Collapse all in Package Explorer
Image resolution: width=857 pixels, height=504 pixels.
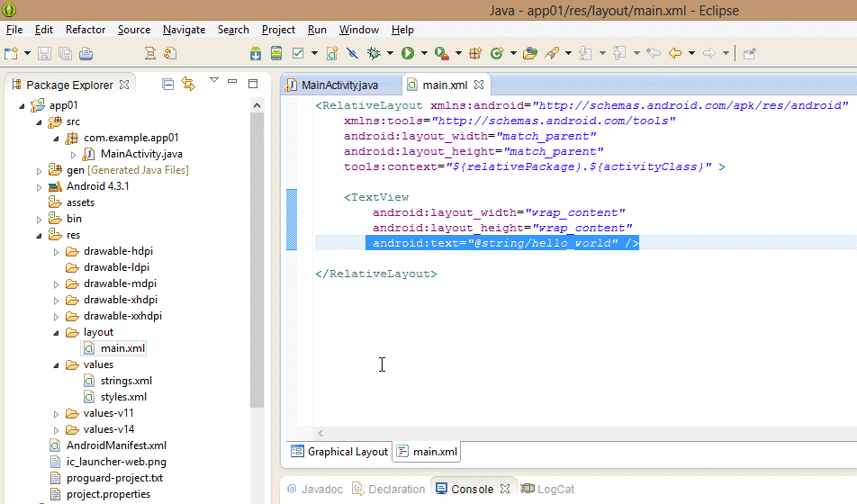point(167,85)
